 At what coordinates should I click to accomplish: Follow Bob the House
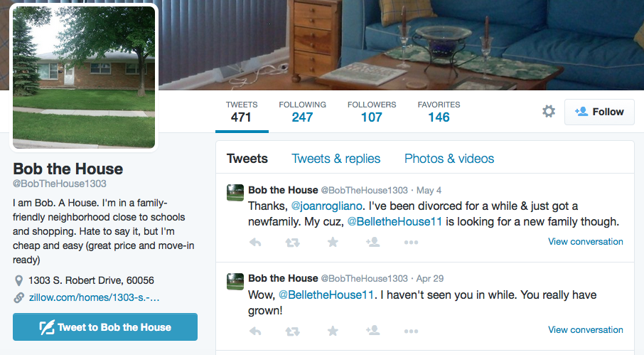tap(599, 112)
